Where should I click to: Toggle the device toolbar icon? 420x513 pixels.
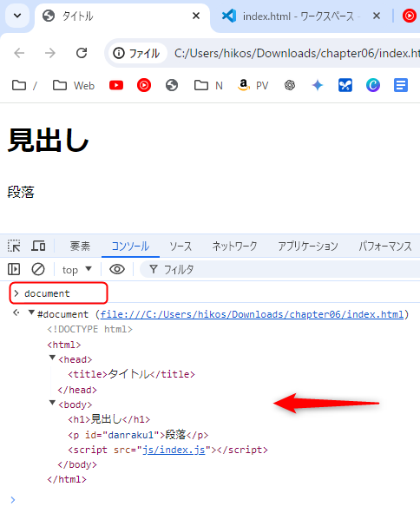[x=38, y=246]
